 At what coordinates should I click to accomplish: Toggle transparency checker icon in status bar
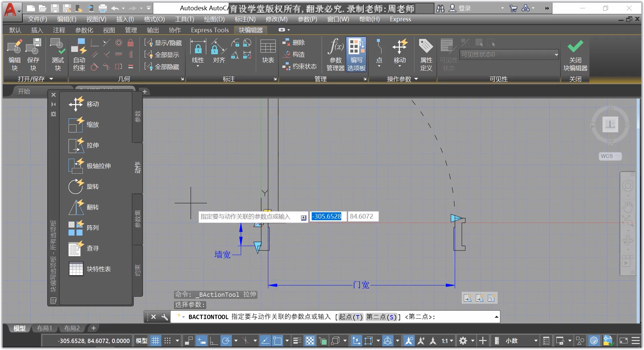(x=310, y=341)
